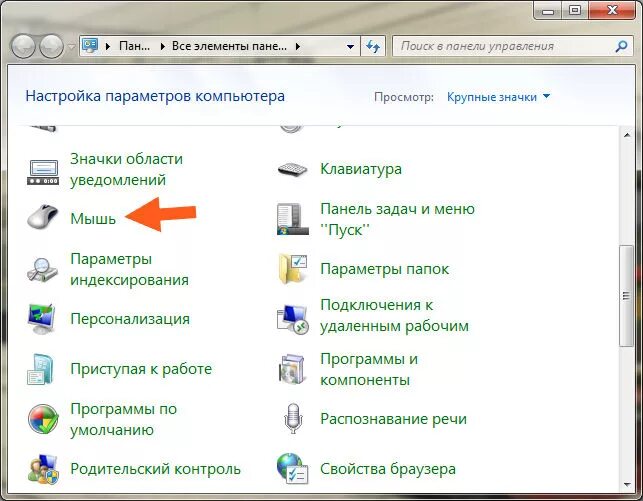
Task: Click the remote desktop connections icon
Action: [x=292, y=319]
